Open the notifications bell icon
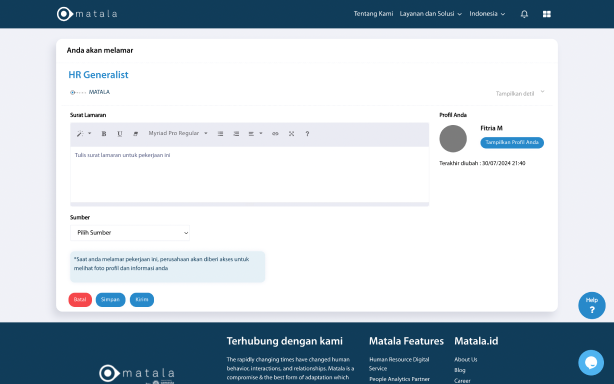This screenshot has height=384, width=614. coord(524,14)
